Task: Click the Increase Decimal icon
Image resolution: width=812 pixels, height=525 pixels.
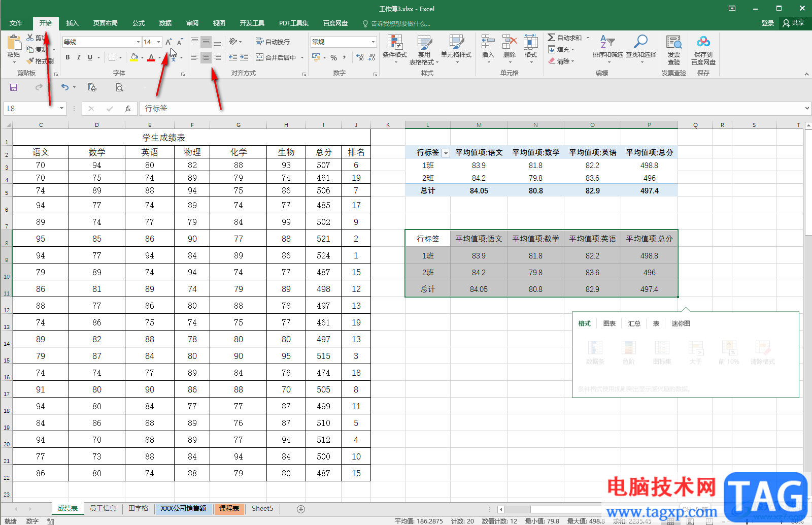Action: coord(360,57)
